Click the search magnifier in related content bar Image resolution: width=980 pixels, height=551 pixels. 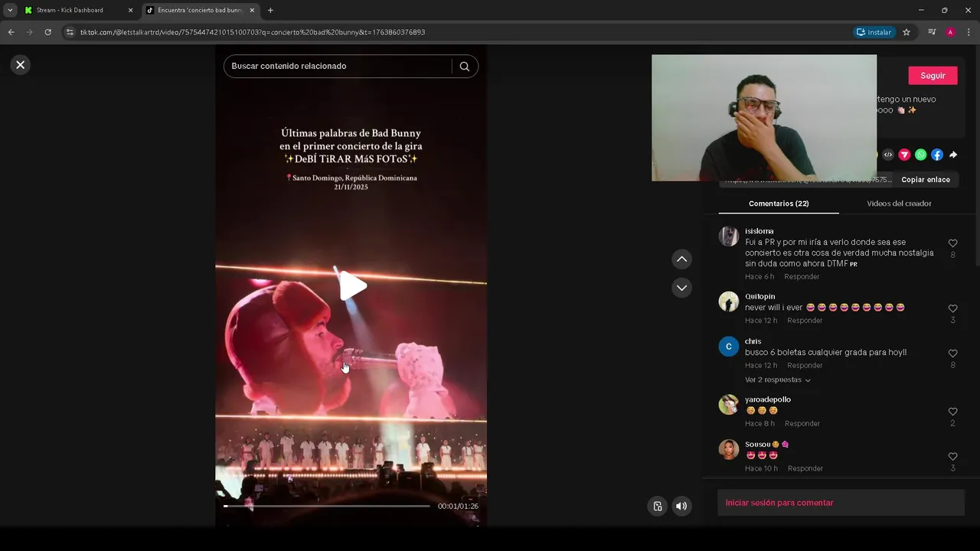pos(464,67)
